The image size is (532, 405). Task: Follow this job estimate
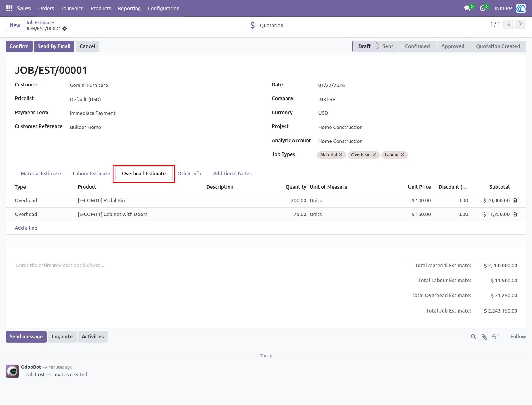click(x=518, y=337)
